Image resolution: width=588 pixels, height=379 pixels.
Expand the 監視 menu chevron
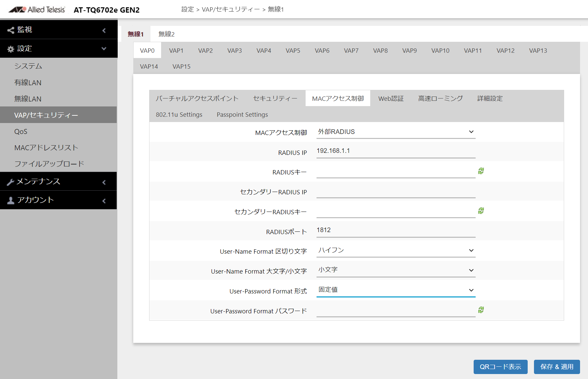[104, 31]
